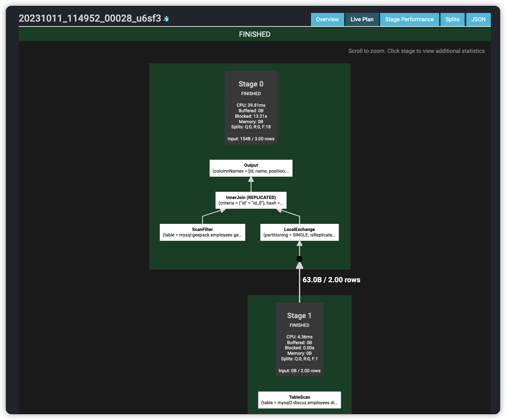Copy the query ID using clipboard icon
Screen dimensions: 506x420
click(166, 19)
